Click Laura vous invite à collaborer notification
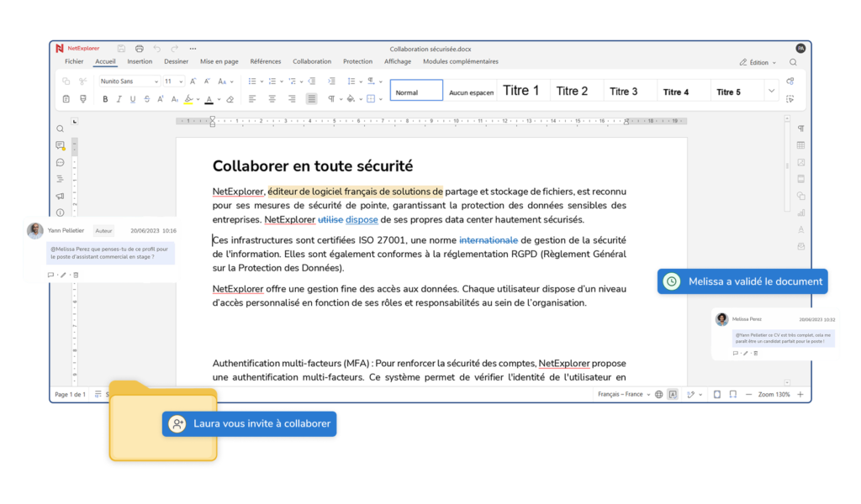Screen dimensions: 861x504 click(250, 423)
